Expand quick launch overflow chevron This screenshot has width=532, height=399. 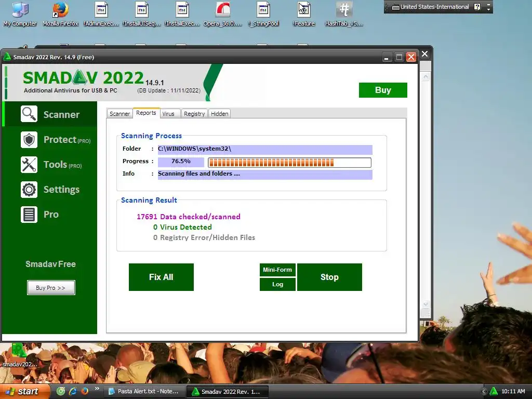pyautogui.click(x=97, y=389)
